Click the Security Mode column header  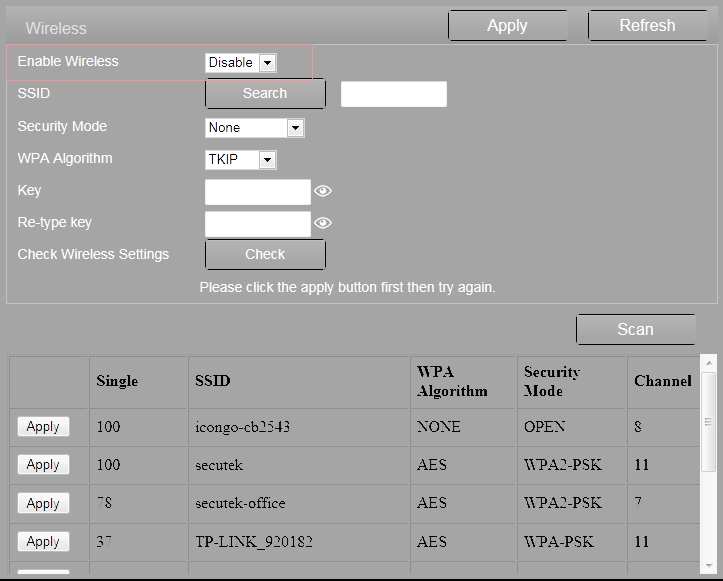[x=571, y=381]
